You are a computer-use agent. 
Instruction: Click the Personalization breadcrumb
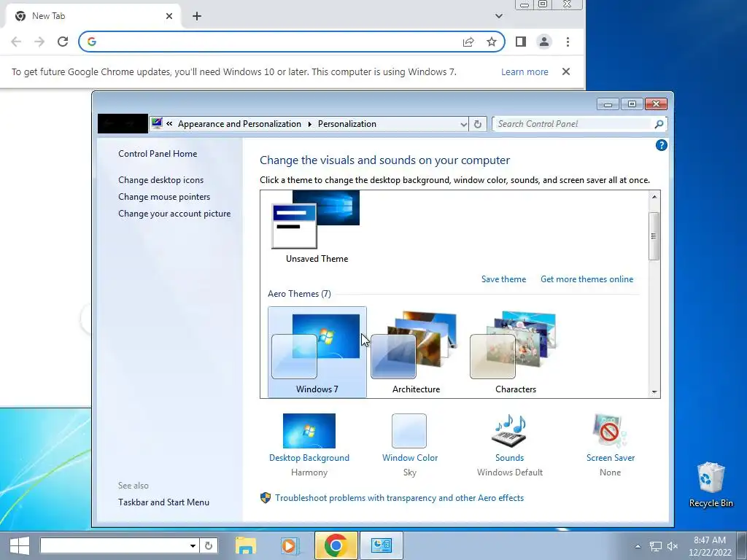[x=347, y=124]
